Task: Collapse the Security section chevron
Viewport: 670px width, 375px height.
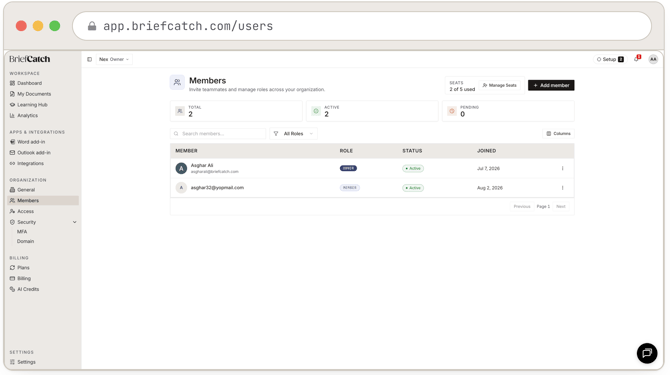Action: click(x=75, y=222)
